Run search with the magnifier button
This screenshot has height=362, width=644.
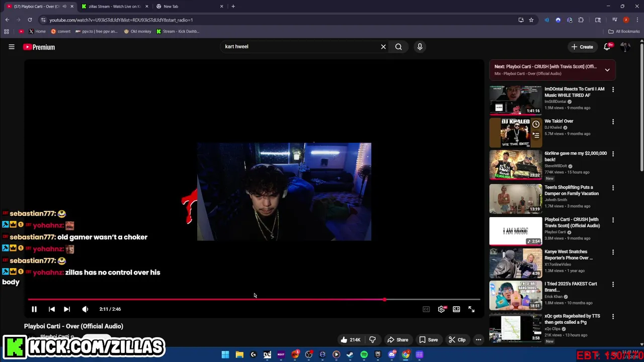tap(398, 47)
